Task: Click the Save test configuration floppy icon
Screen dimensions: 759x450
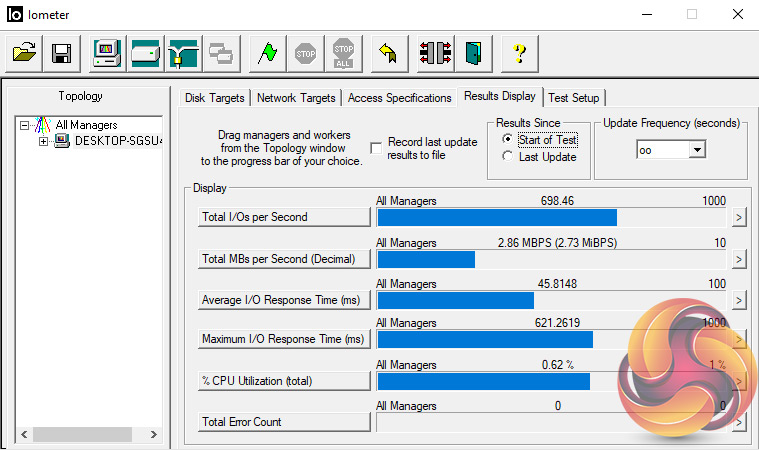Action: pyautogui.click(x=62, y=53)
